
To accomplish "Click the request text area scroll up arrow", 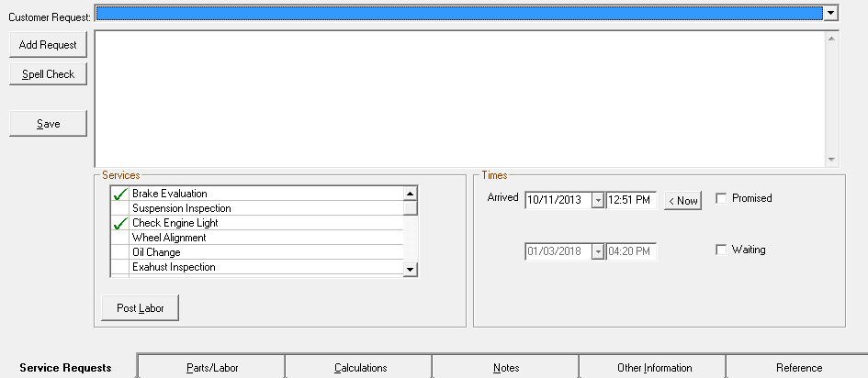I will (x=831, y=39).
